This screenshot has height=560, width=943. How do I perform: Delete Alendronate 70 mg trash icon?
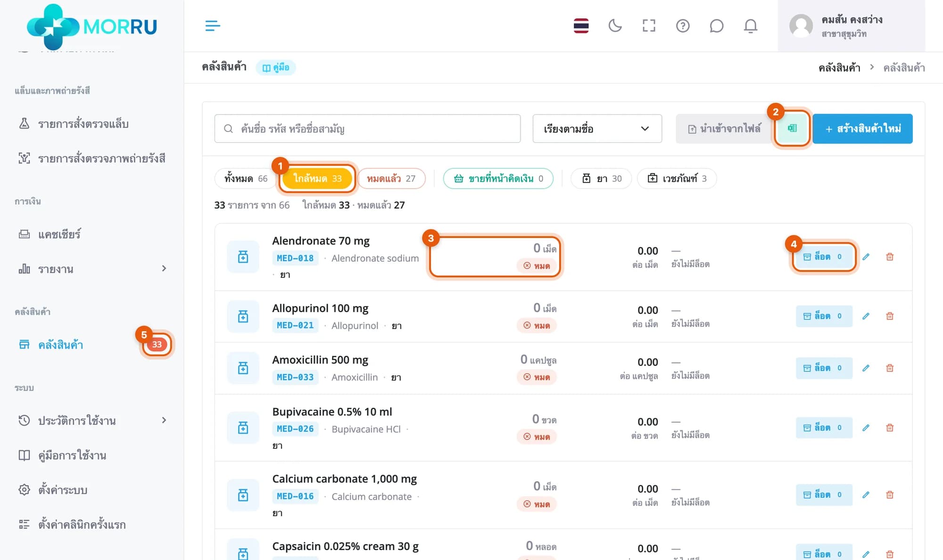(890, 257)
